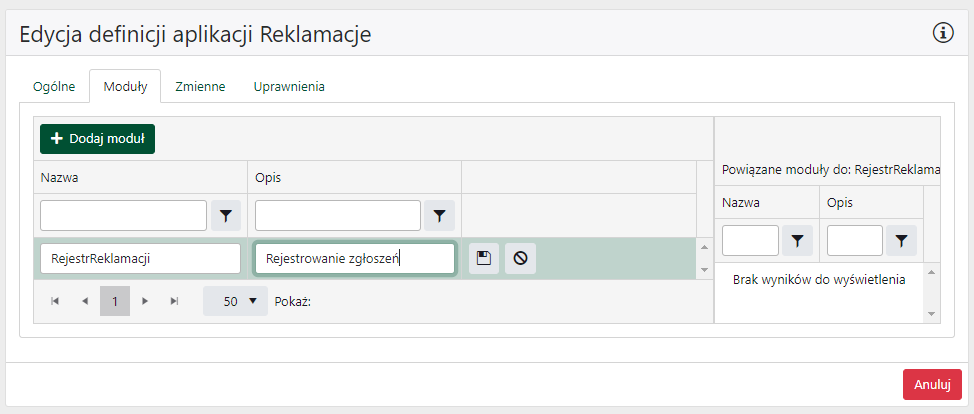The height and width of the screenshot is (414, 974).
Task: Open filter options for the modules Opis column
Action: pos(440,215)
